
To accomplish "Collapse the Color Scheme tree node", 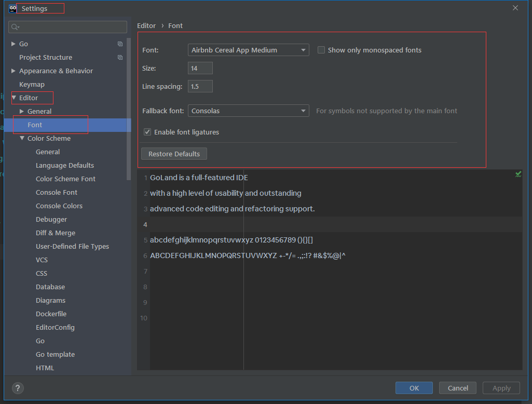I will point(22,139).
